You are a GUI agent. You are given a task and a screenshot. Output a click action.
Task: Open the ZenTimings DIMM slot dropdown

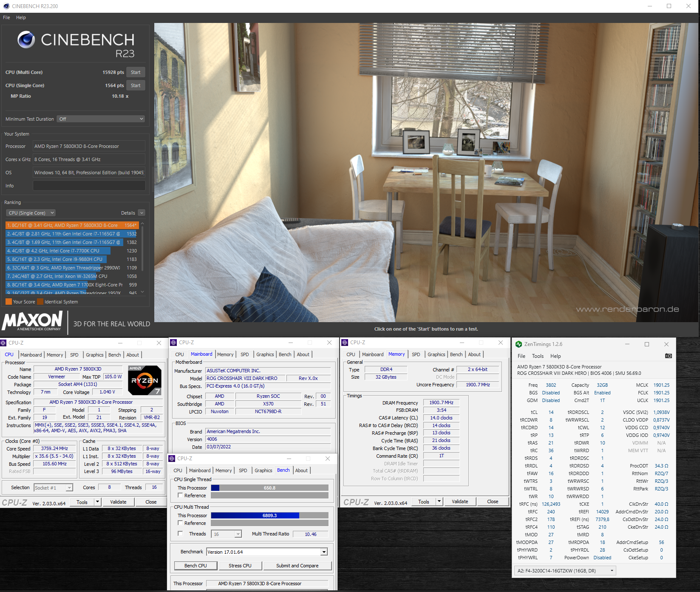point(565,571)
